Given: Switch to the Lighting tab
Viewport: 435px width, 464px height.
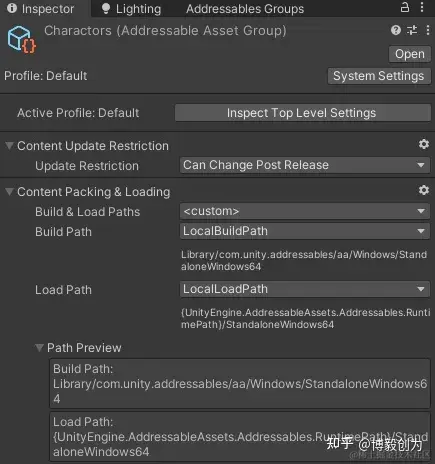Looking at the screenshot, I should tap(131, 9).
